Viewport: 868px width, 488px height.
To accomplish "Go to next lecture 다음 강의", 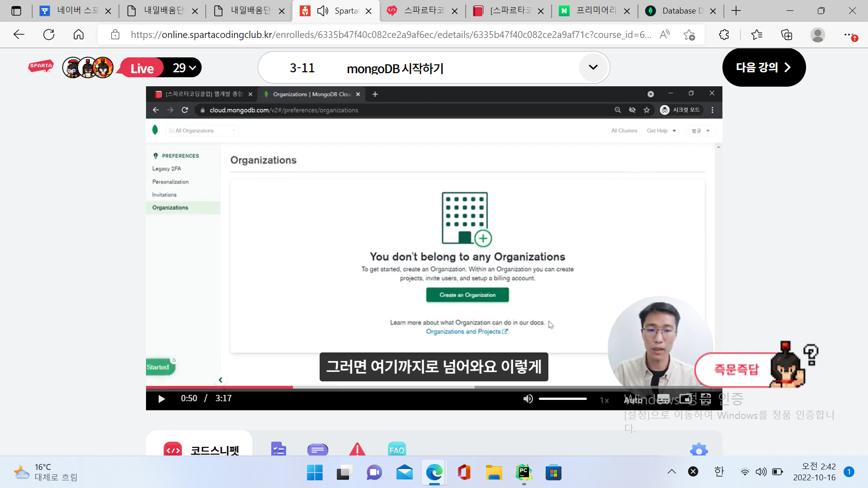I will 764,67.
